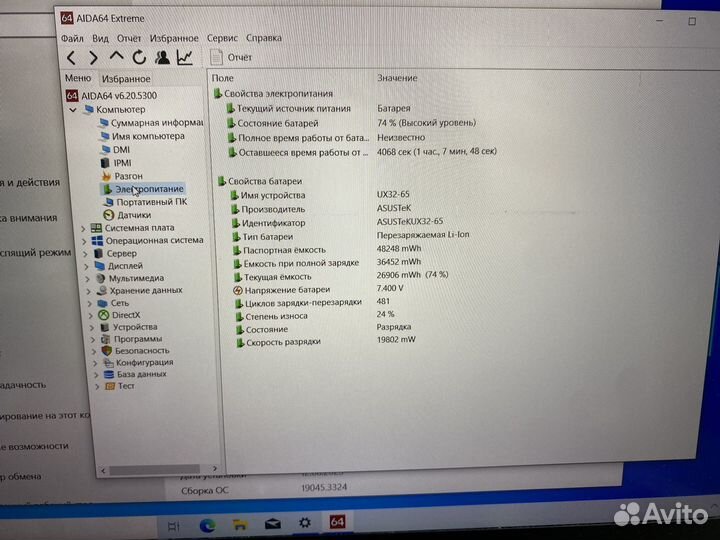Open the Сервис menu

click(x=222, y=38)
